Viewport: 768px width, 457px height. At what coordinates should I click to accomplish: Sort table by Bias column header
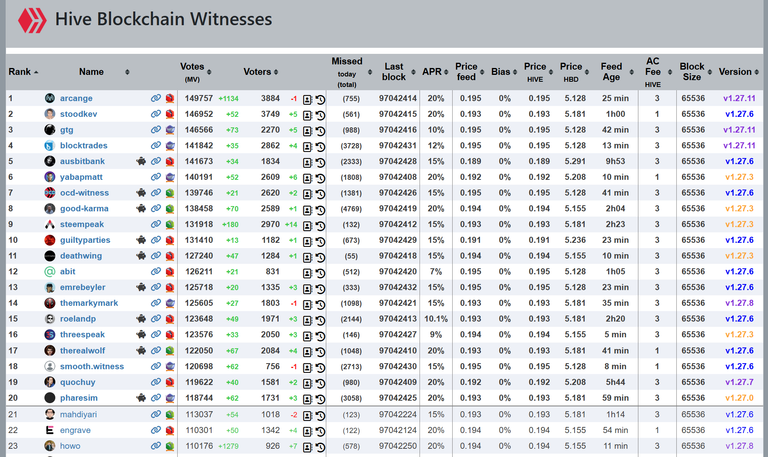click(504, 72)
